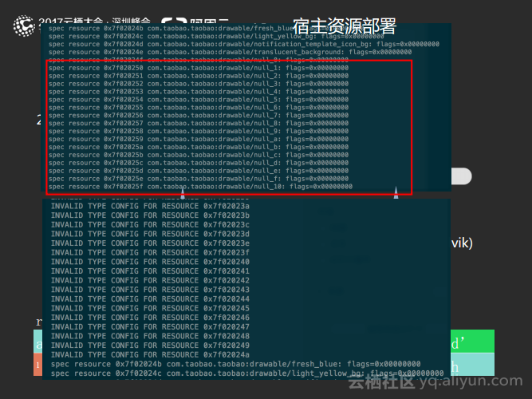This screenshot has height=399, width=532.
Task: Select INVALID TYPE CONFIG line for 0x7f020243
Action: click(150, 290)
